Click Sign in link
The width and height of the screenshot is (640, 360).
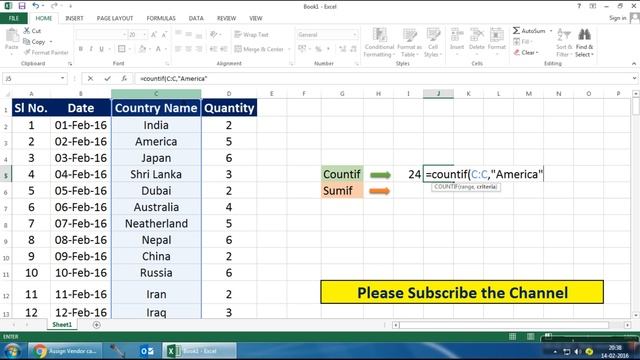coord(617,18)
